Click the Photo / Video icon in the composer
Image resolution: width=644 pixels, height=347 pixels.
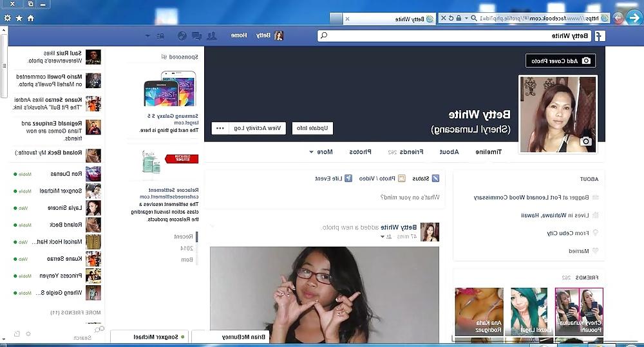click(x=402, y=178)
